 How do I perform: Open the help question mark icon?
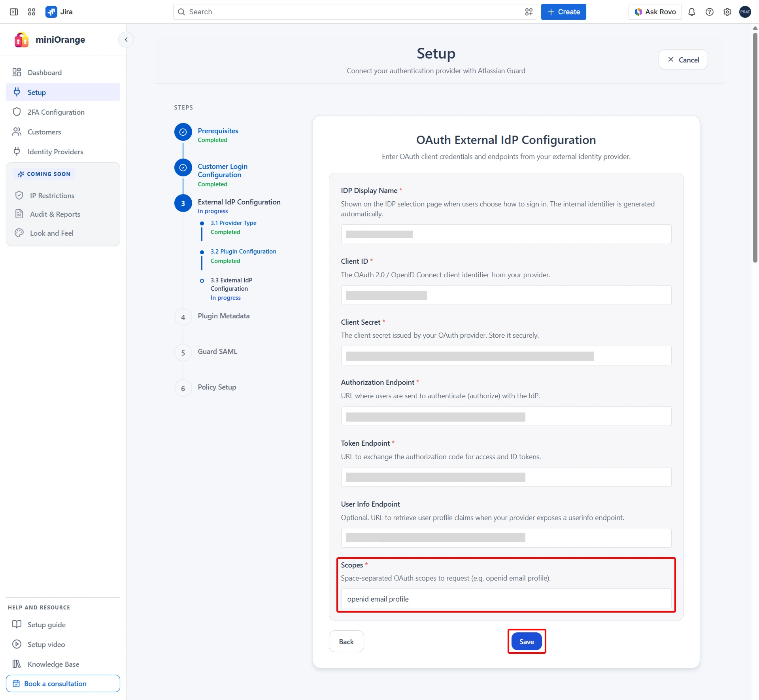(x=710, y=12)
